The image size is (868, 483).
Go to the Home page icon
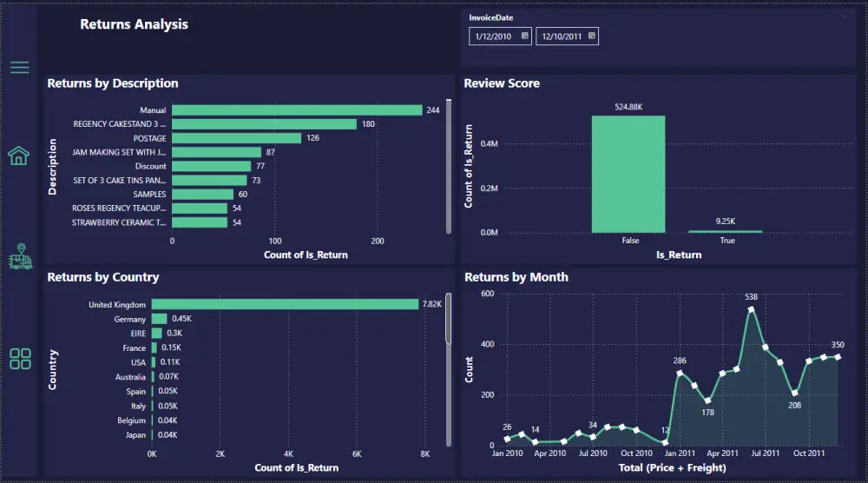pyautogui.click(x=19, y=155)
